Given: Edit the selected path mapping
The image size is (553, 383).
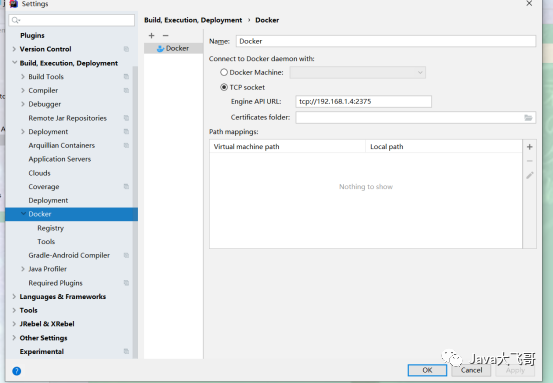Looking at the screenshot, I should pos(529,175).
